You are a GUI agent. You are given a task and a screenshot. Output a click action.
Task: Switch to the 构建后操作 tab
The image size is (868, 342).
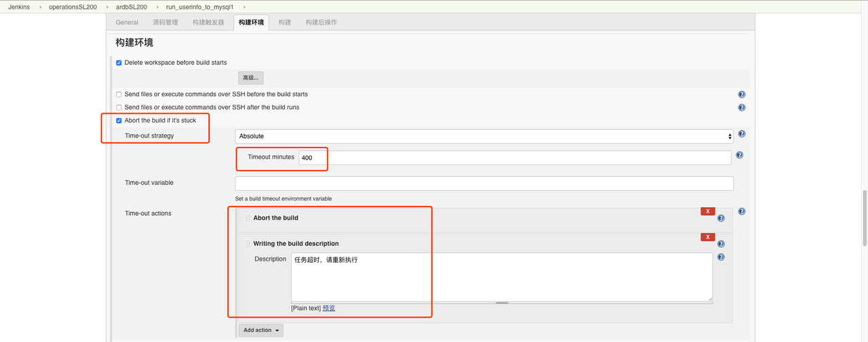coord(321,22)
